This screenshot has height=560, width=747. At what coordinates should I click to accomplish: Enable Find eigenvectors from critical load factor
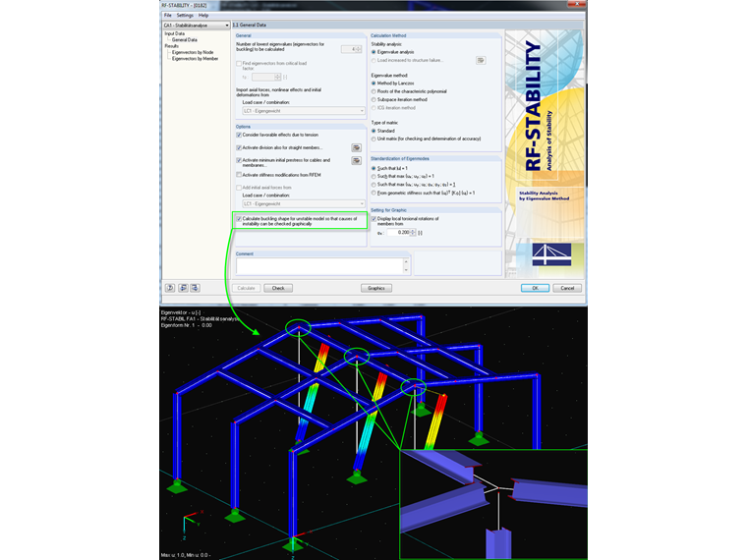pyautogui.click(x=239, y=63)
